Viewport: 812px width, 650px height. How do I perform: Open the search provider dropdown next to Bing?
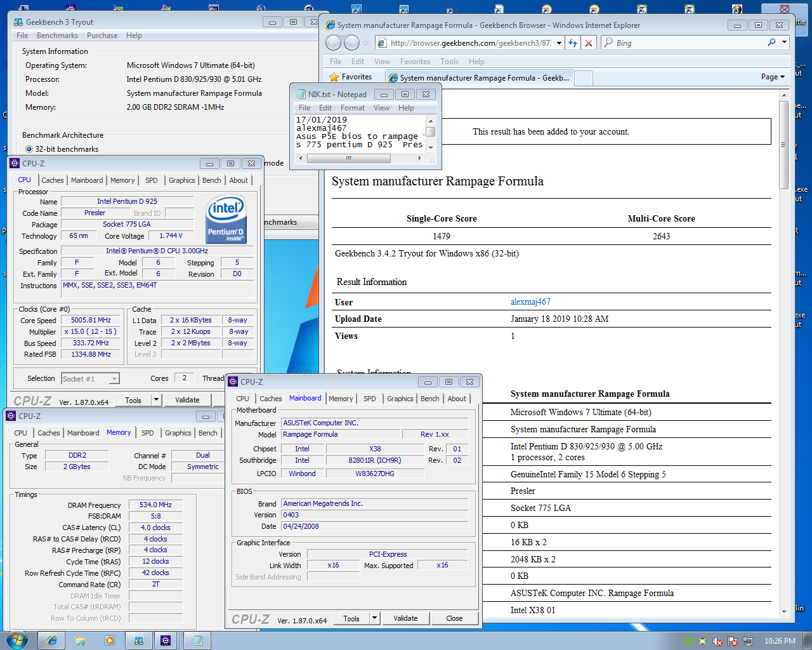(784, 43)
